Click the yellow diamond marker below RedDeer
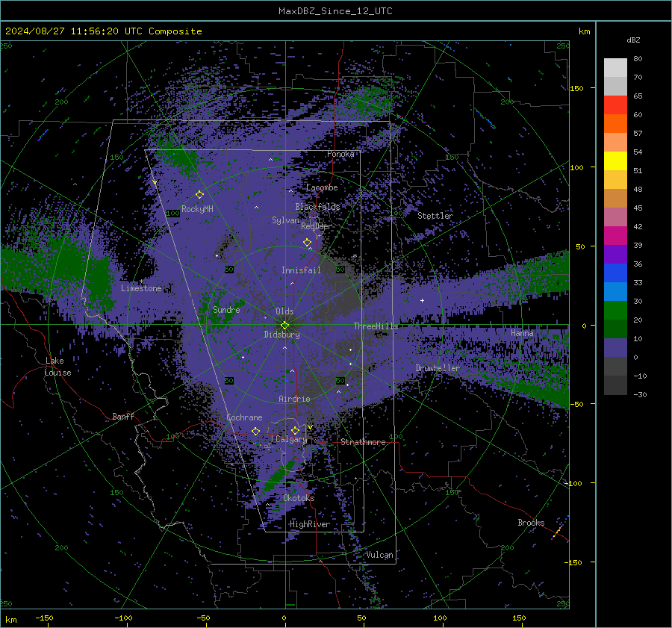Viewport: 672px width, 628px height. (307, 243)
